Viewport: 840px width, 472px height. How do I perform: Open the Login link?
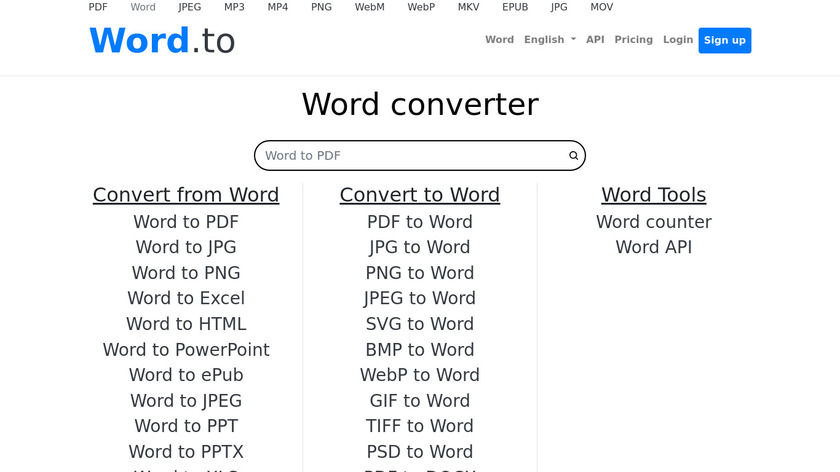pyautogui.click(x=678, y=40)
